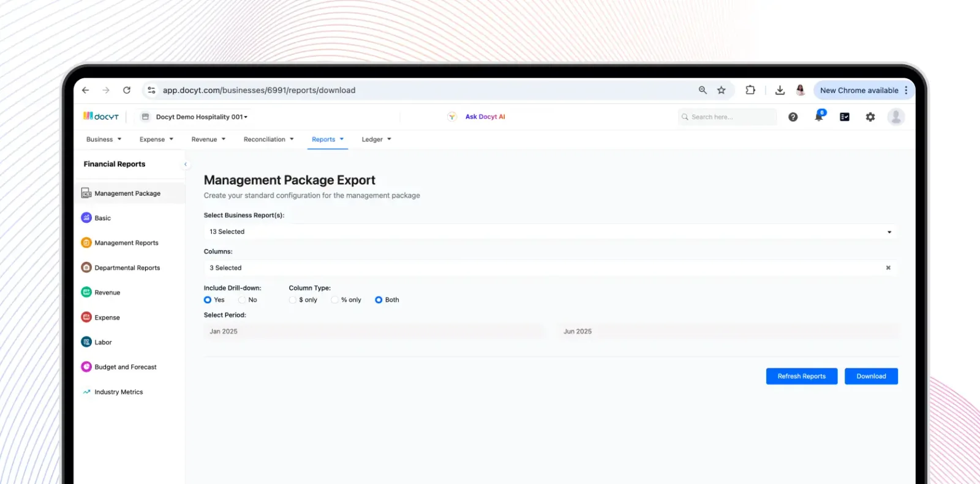Expand the Select Business Report(s) dropdown
This screenshot has height=484, width=980.
550,232
